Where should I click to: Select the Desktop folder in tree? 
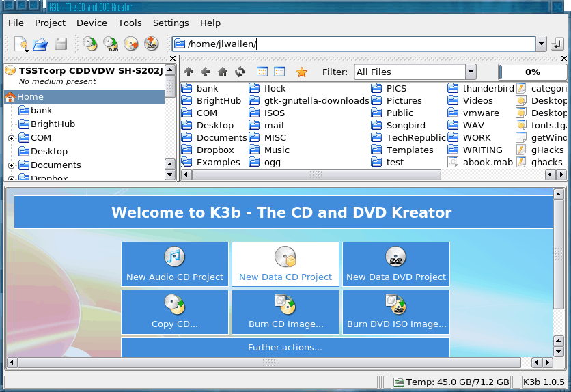click(43, 152)
